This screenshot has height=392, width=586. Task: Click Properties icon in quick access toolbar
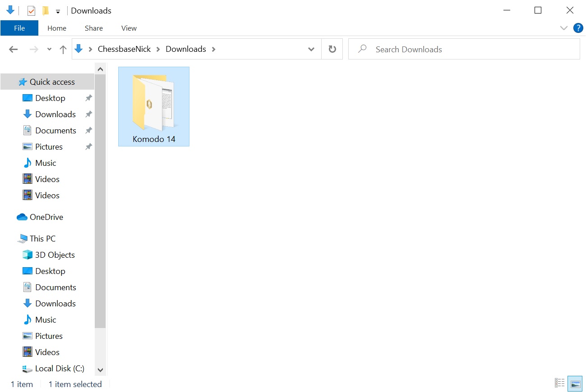point(31,11)
